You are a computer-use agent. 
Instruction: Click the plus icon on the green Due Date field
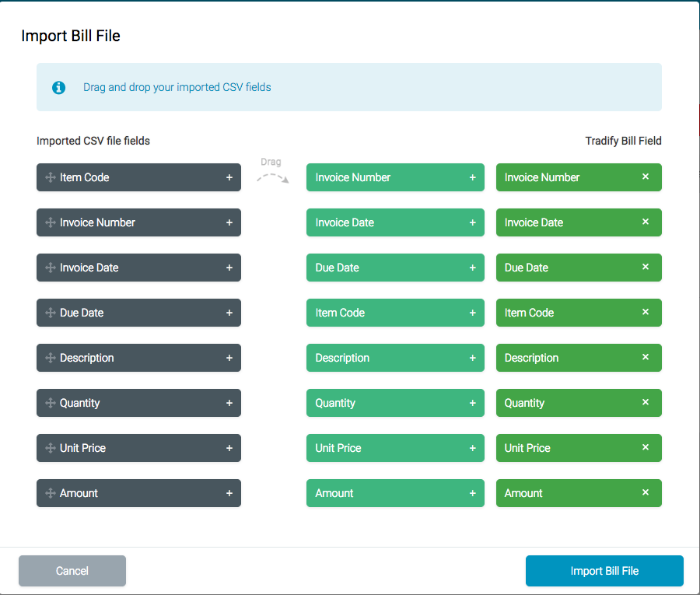[x=473, y=268]
